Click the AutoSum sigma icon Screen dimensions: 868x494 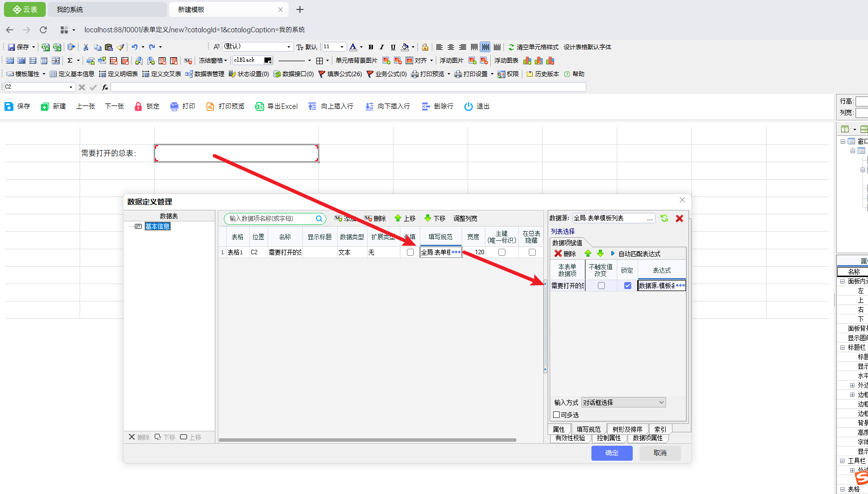click(x=70, y=61)
